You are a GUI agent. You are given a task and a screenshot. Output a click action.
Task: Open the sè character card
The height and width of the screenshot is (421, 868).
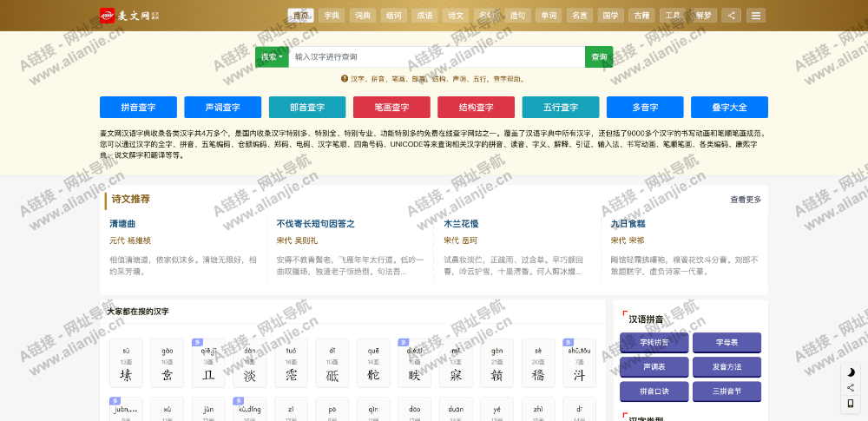539,363
